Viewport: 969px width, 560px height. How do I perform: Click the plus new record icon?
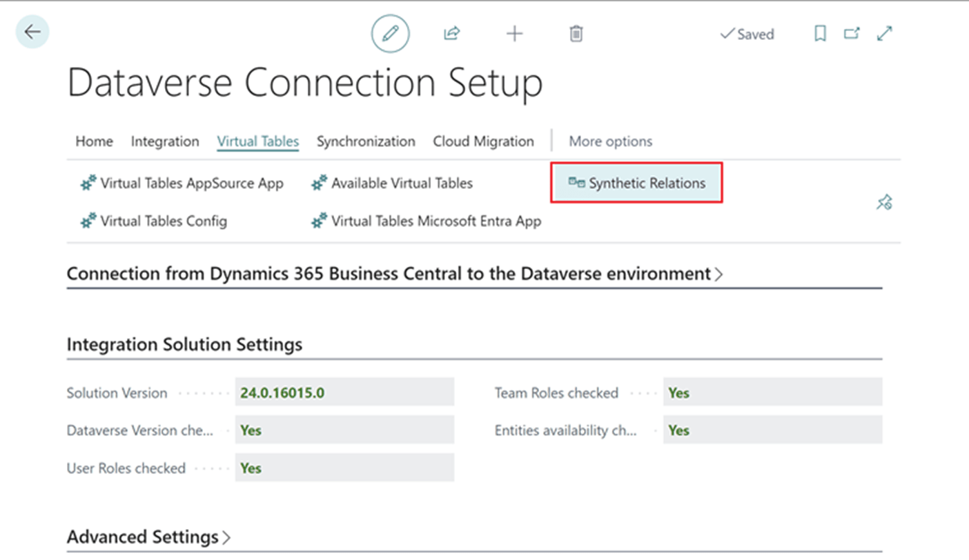(515, 34)
